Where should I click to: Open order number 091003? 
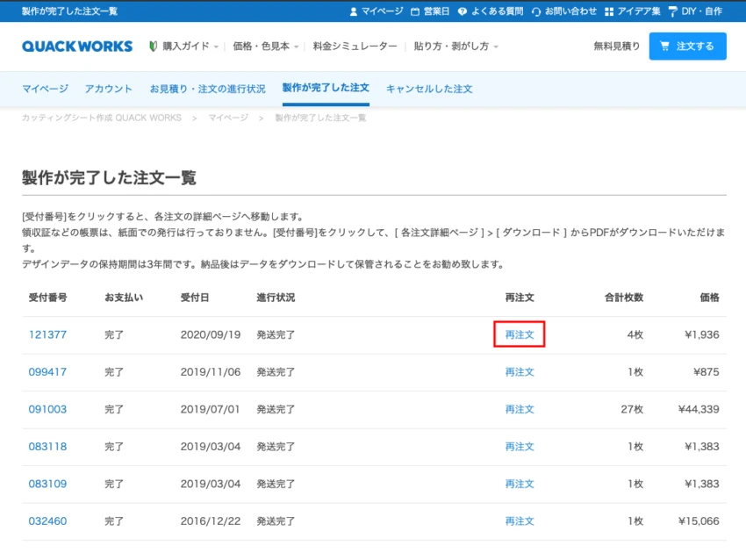(47, 409)
